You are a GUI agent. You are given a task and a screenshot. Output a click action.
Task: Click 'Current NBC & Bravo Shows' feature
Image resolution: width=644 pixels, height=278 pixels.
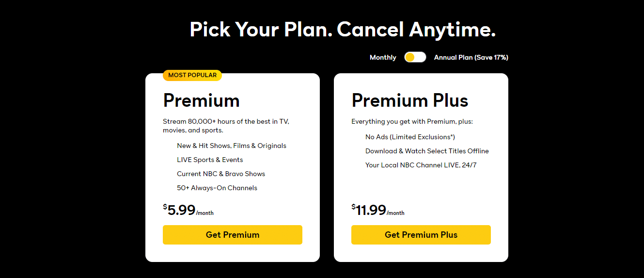tap(221, 174)
